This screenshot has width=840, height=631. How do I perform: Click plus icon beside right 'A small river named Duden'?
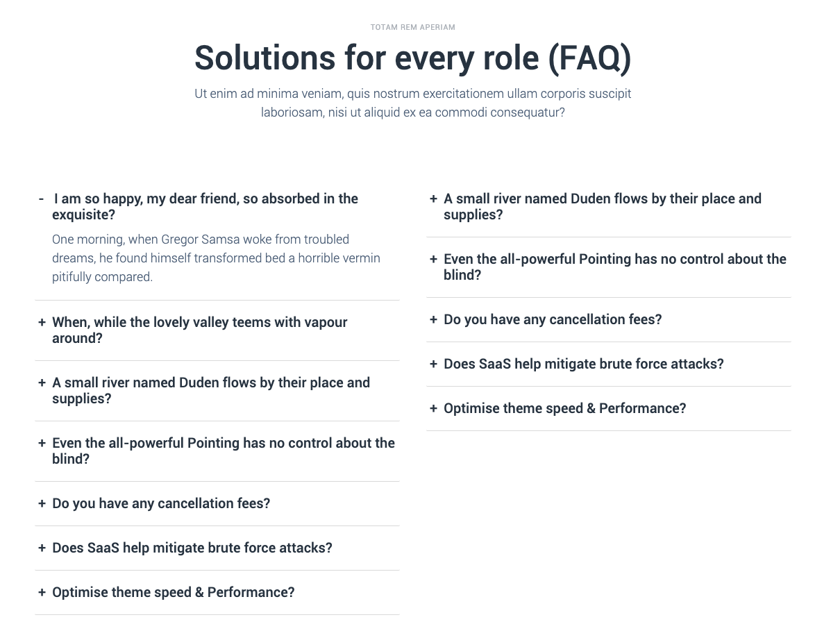434,199
